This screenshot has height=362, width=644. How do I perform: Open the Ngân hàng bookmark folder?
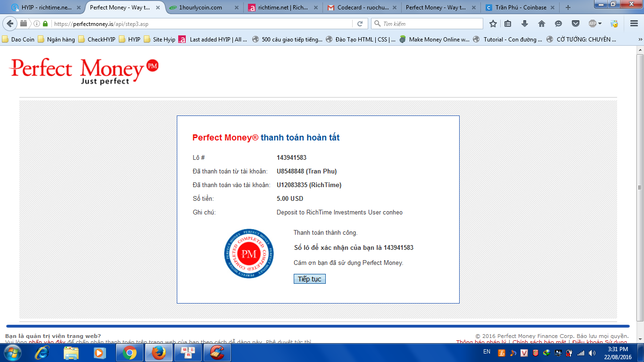tap(57, 40)
